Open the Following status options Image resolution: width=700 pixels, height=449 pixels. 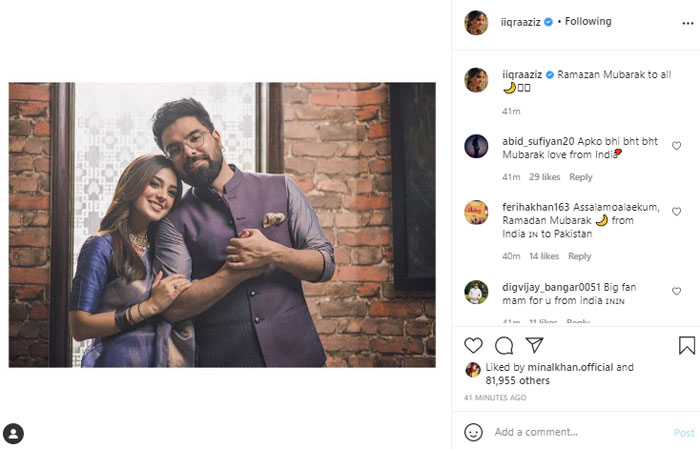[x=588, y=21]
